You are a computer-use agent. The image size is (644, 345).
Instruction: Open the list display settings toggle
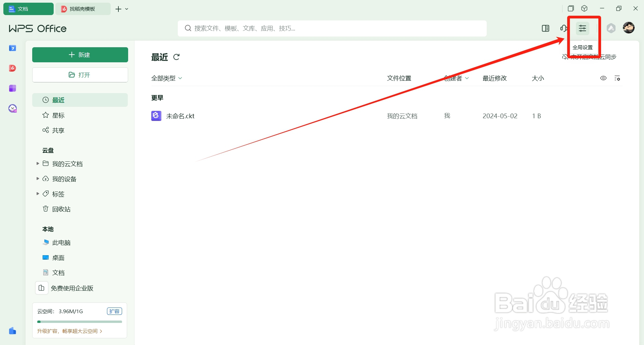(x=618, y=78)
